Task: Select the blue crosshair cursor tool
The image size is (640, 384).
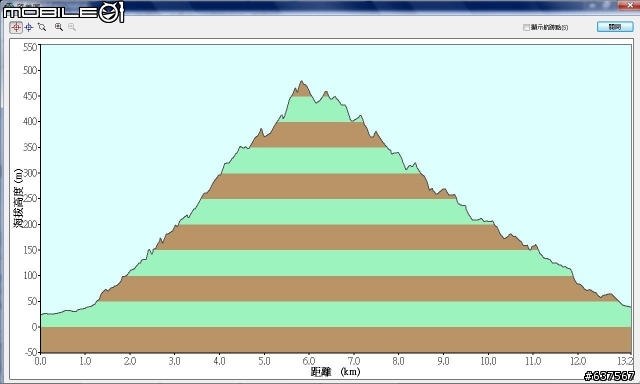Action: 29,27
